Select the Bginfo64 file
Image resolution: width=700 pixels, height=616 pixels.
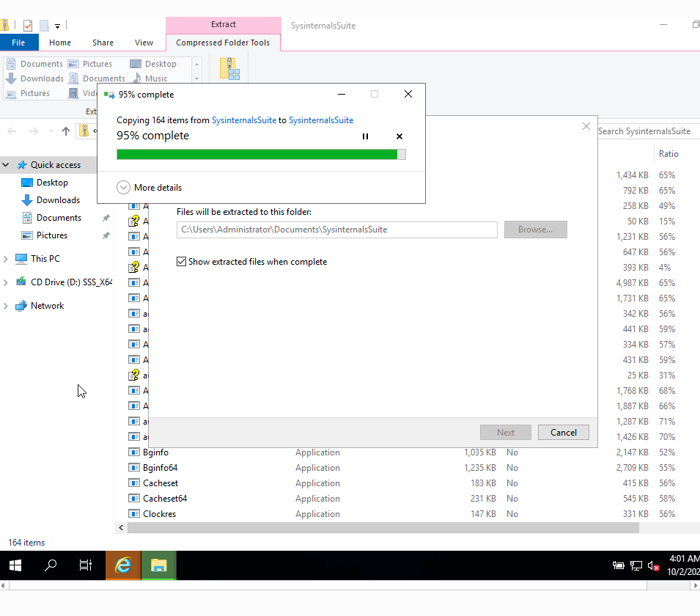click(160, 468)
